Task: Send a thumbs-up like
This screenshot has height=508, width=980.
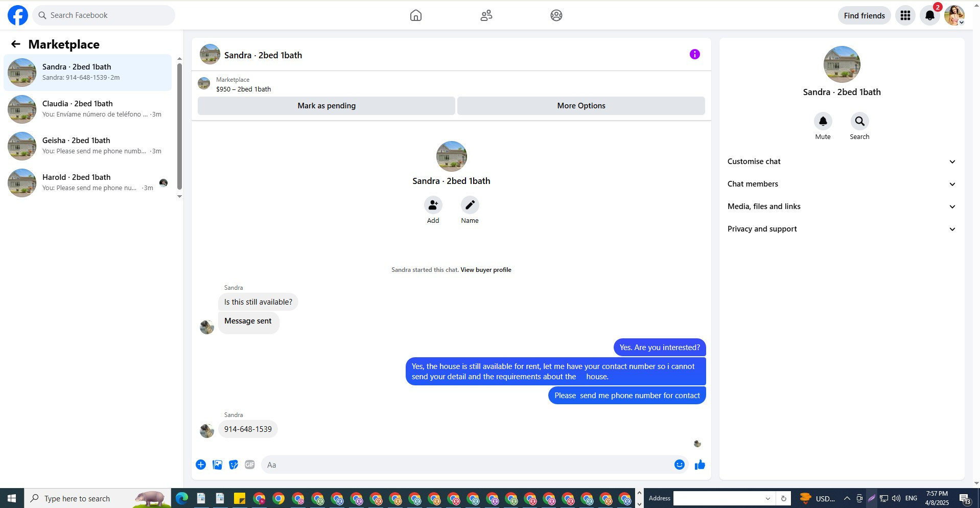Action: [700, 465]
